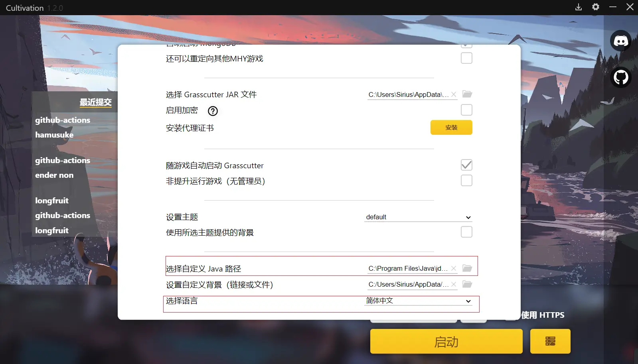
Task: Click the 设置自定义背景 (链接或文件) label
Action: coord(219,285)
